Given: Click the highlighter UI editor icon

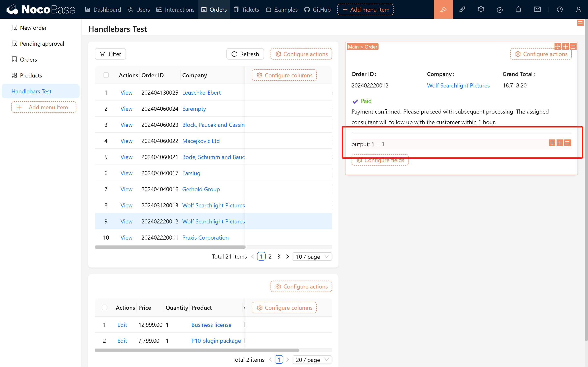Looking at the screenshot, I should 443,9.
